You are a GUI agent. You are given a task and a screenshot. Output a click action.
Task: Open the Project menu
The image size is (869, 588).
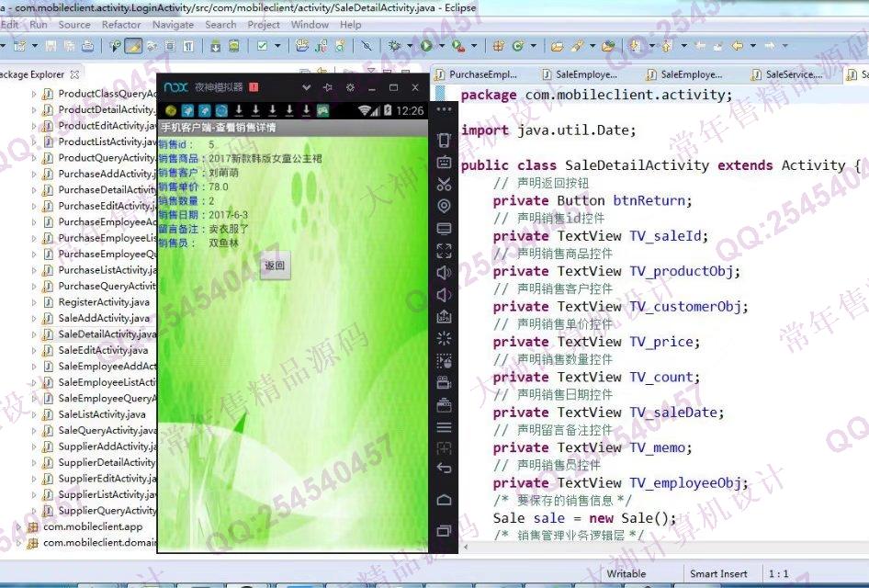(264, 25)
